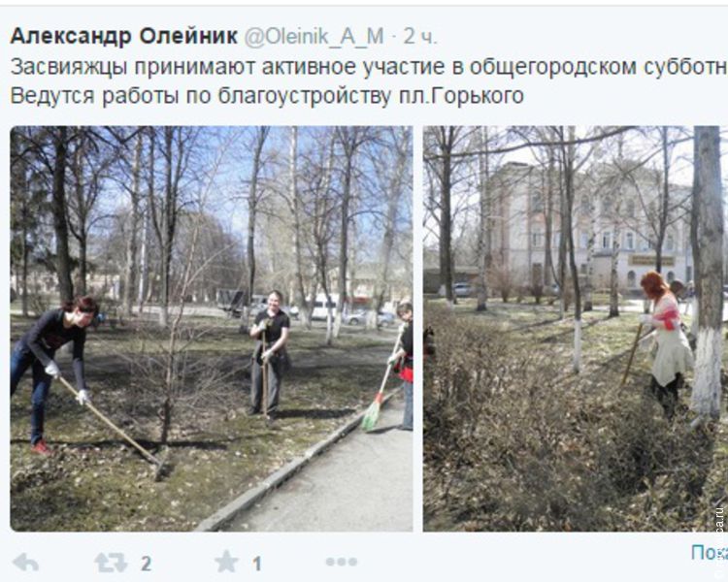The image size is (728, 582).
Task: Click the tweet line starting with Засвияжцы
Action: pos(369,67)
